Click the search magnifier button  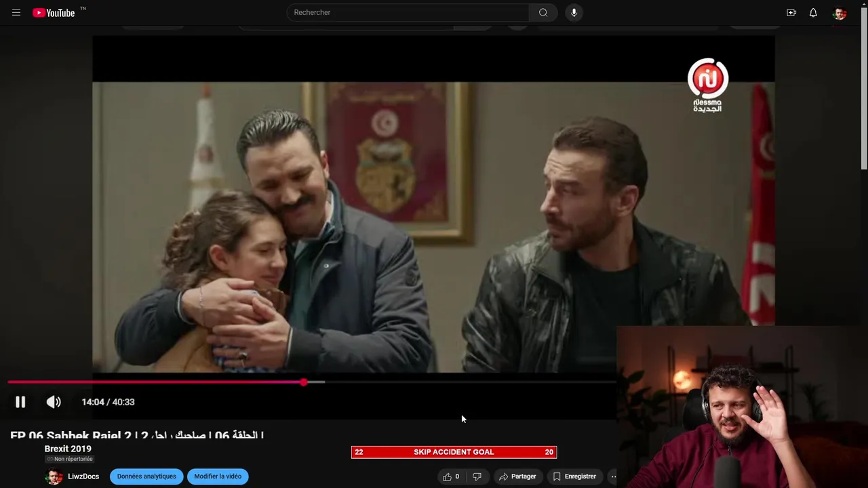tap(543, 12)
